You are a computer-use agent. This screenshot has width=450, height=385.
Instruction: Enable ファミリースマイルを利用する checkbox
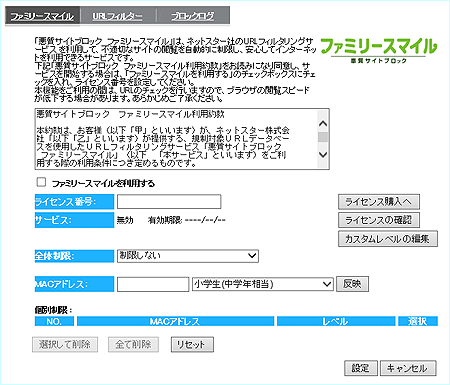tap(41, 182)
